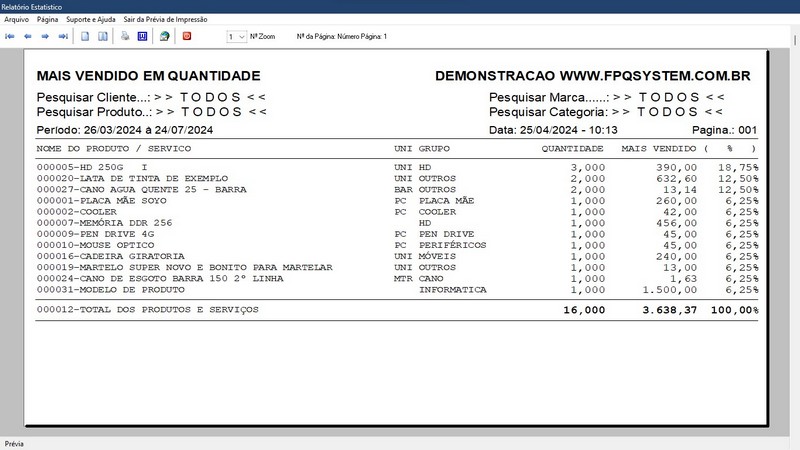
Task: Open the web globe icon
Action: (164, 36)
